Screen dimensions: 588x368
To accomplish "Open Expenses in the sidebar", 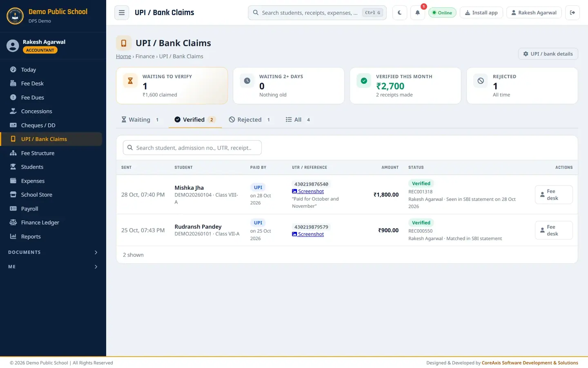I will click(x=51, y=181).
